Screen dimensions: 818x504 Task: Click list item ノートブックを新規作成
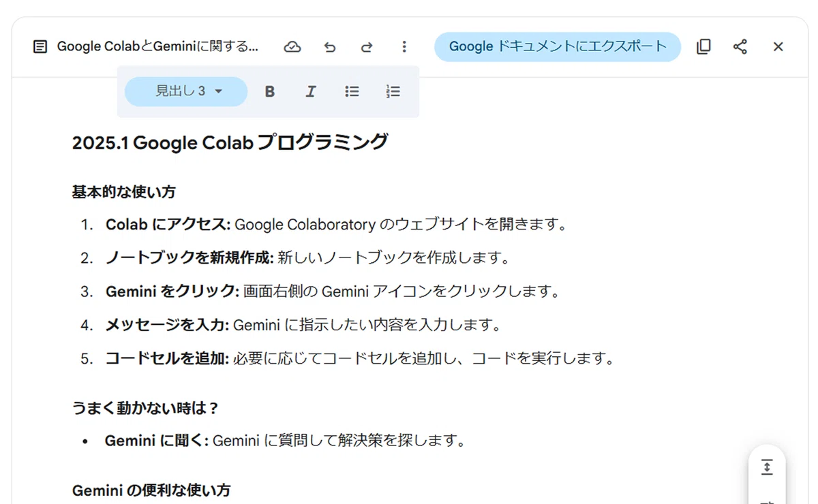(307, 258)
